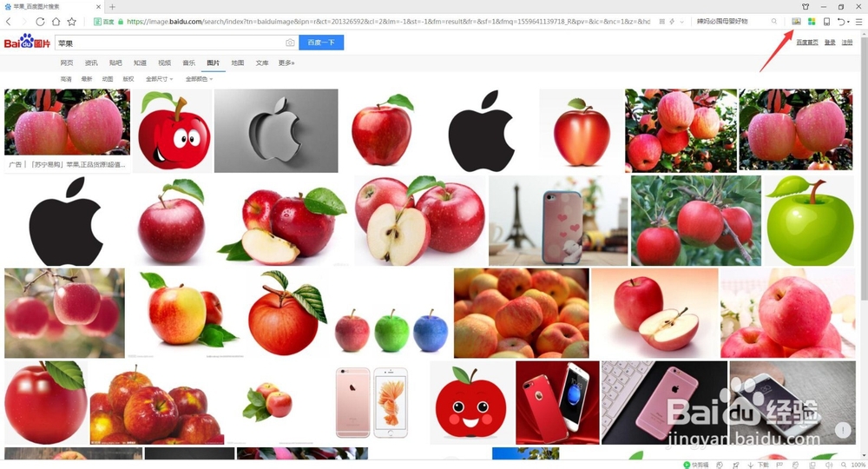Switch to the 资讯 tab
This screenshot has width=868, height=469.
[91, 63]
